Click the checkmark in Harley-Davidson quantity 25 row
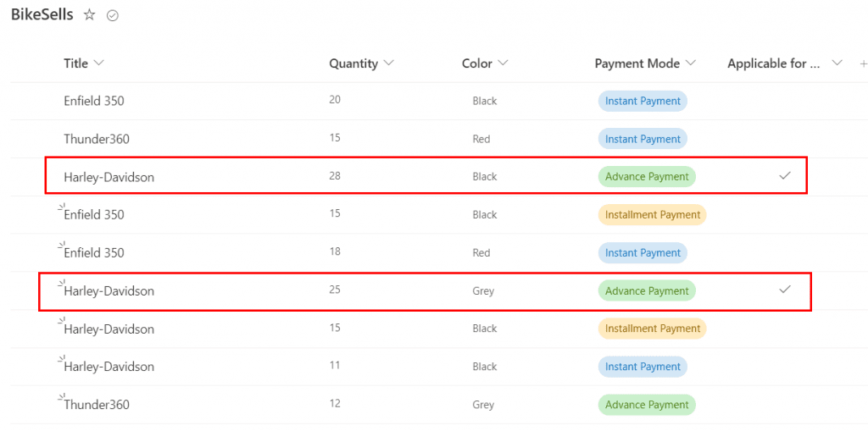 [x=784, y=289]
